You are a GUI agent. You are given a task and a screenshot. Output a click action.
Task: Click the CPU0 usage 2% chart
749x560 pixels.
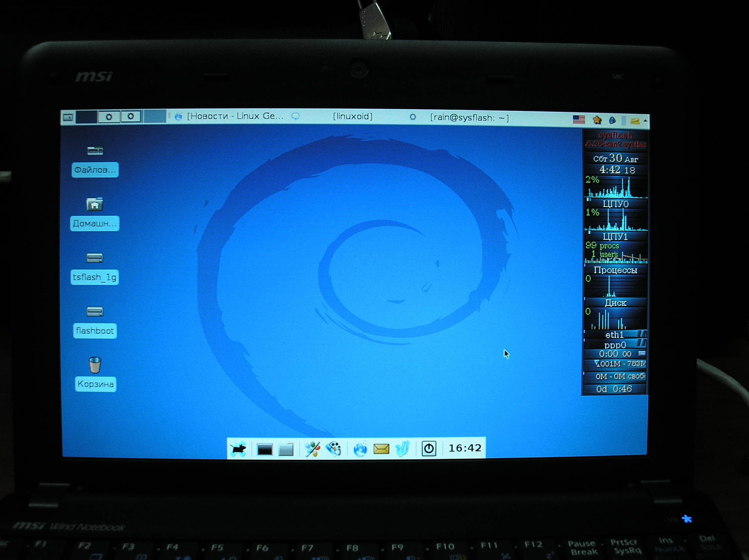pos(616,187)
